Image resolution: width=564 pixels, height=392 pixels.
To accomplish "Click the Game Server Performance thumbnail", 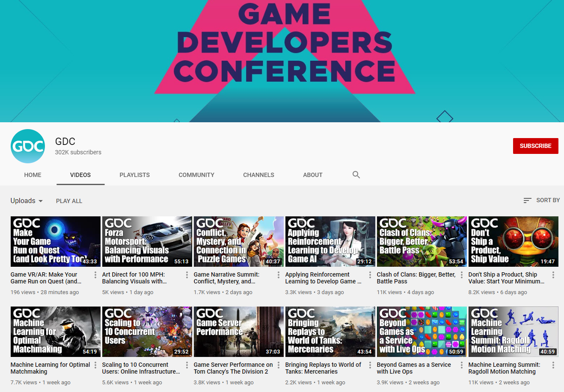I will click(x=239, y=332).
